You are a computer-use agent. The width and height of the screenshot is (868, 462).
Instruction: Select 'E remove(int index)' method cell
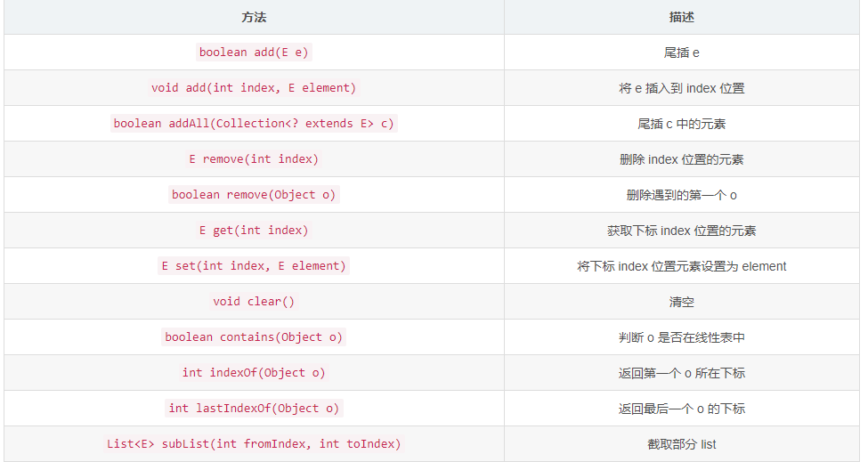tap(254, 158)
